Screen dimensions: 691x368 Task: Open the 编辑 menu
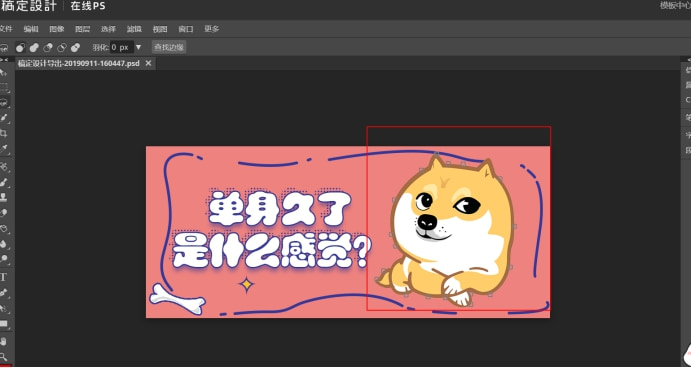point(31,29)
